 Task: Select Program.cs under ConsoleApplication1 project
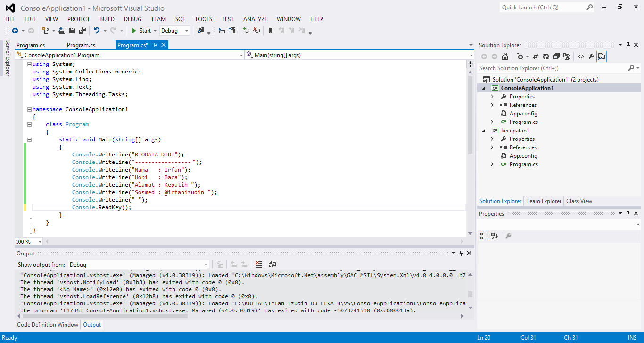click(x=524, y=122)
